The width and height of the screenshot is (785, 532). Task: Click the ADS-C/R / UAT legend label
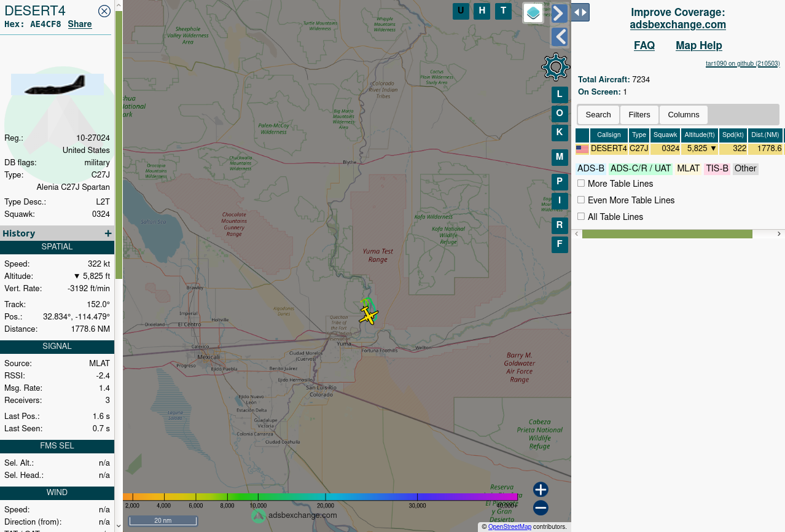[x=641, y=168]
